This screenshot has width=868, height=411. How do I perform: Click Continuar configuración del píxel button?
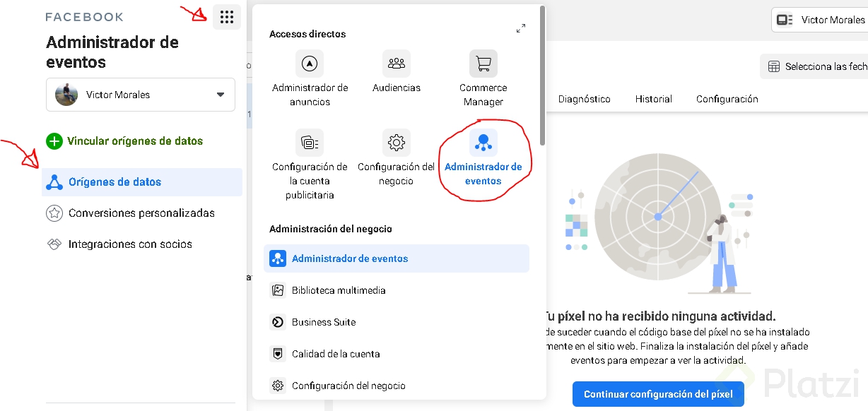tap(658, 394)
